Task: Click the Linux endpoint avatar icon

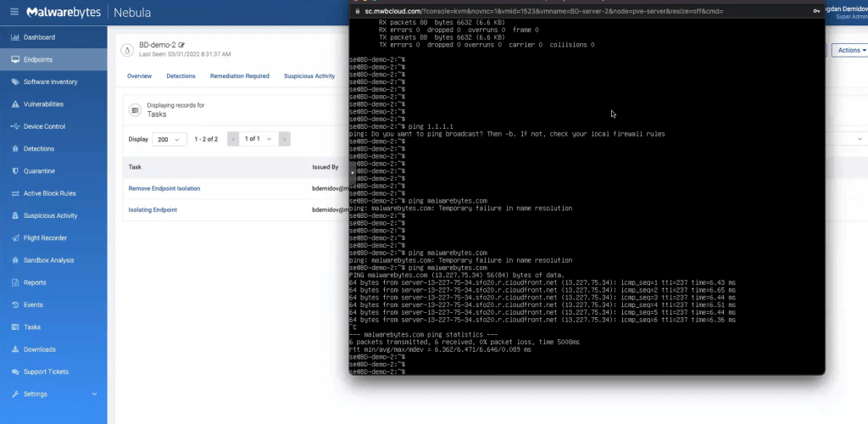Action: [128, 50]
